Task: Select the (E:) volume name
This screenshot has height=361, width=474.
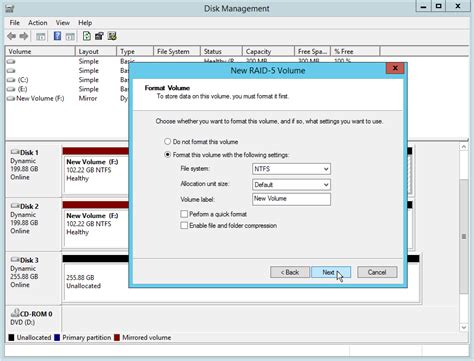Action: 23,89
